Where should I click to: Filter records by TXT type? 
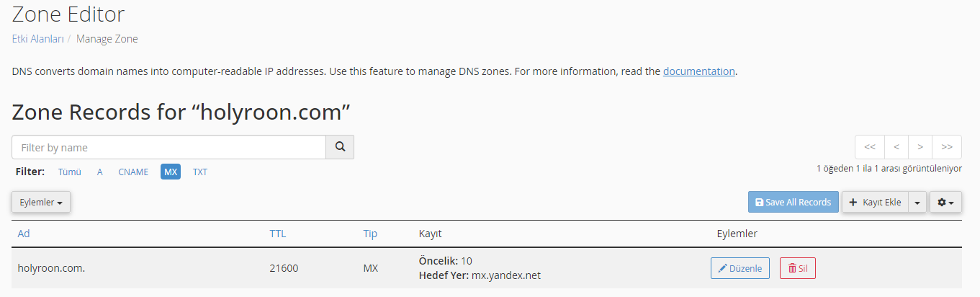point(200,172)
